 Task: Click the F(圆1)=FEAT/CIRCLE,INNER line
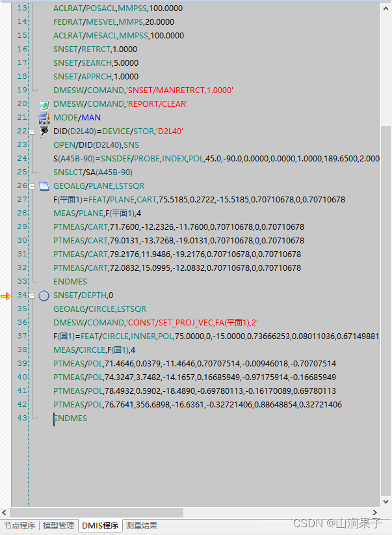tap(216, 336)
